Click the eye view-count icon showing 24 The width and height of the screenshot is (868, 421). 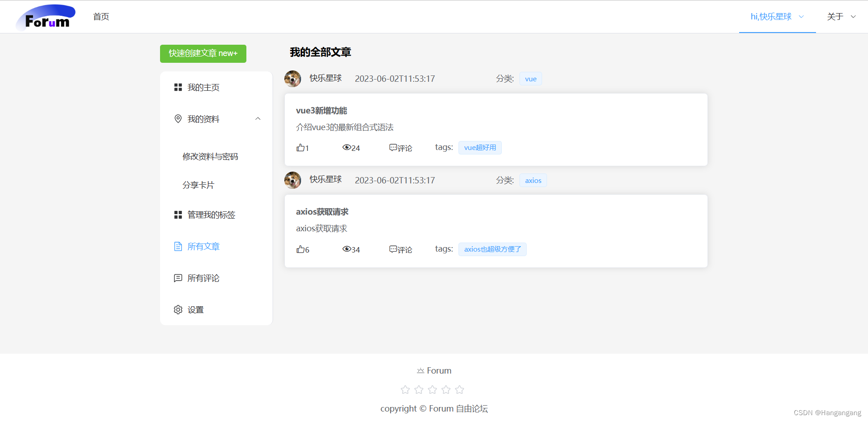pyautogui.click(x=347, y=147)
